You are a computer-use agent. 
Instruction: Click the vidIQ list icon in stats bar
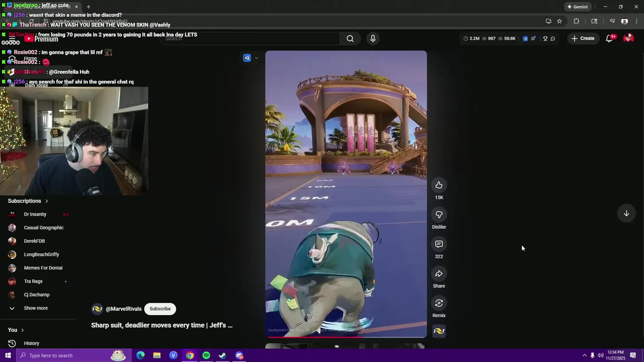point(533,38)
